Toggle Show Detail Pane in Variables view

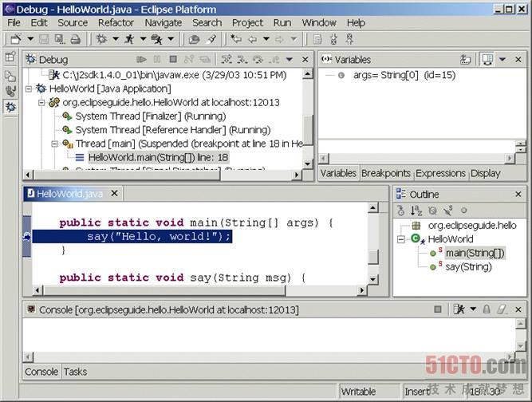tap(487, 60)
